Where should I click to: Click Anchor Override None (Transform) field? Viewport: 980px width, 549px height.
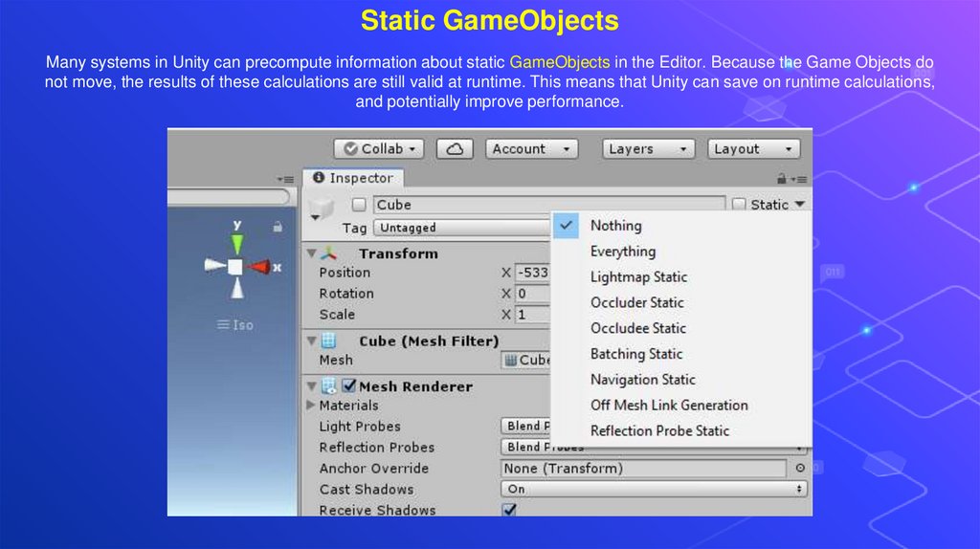(644, 469)
